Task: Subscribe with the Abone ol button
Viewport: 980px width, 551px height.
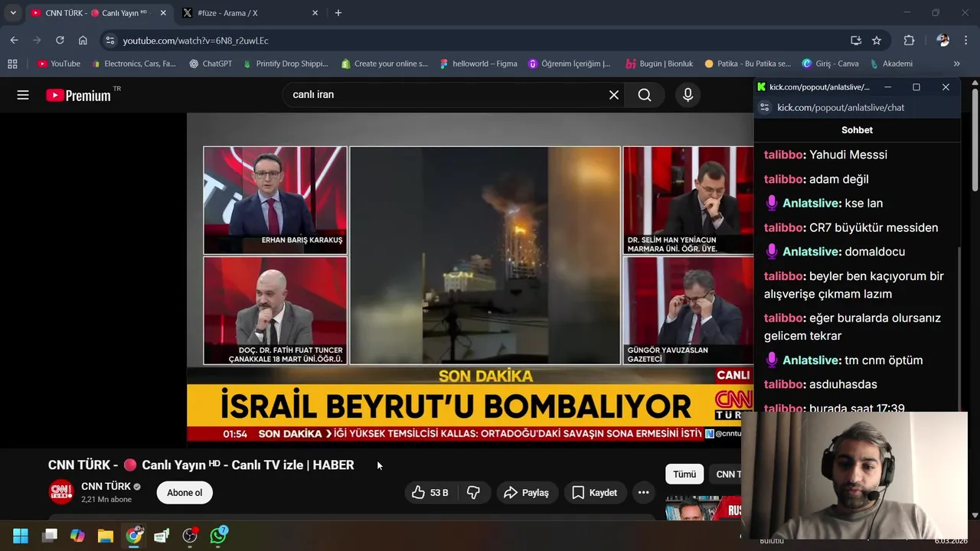Action: 185,493
